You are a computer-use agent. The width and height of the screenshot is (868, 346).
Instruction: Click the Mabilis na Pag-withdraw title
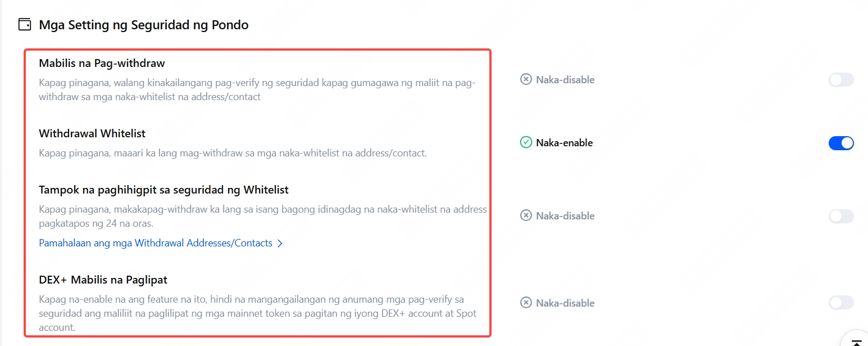102,63
